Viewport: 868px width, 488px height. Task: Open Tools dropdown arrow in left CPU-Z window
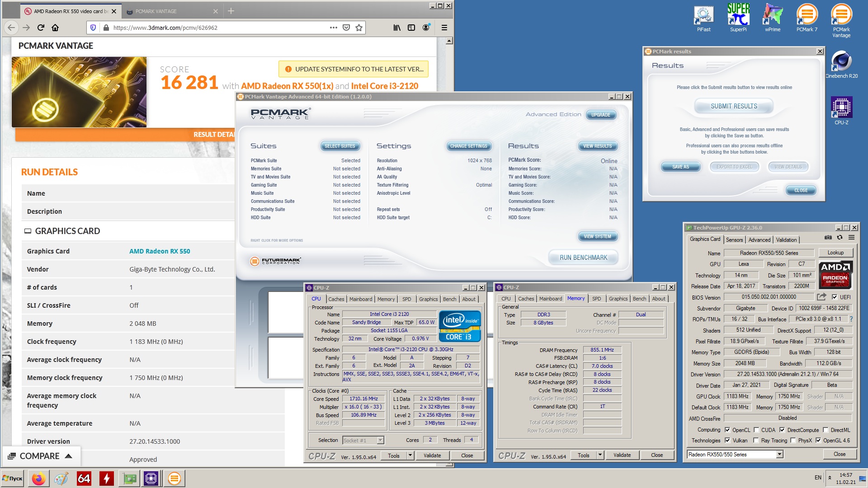point(410,455)
